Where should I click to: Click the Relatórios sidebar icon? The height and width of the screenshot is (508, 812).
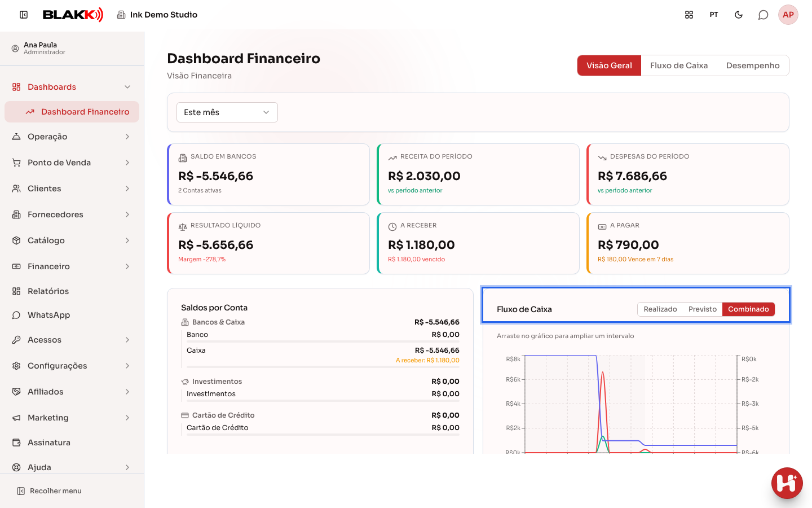[x=16, y=291]
